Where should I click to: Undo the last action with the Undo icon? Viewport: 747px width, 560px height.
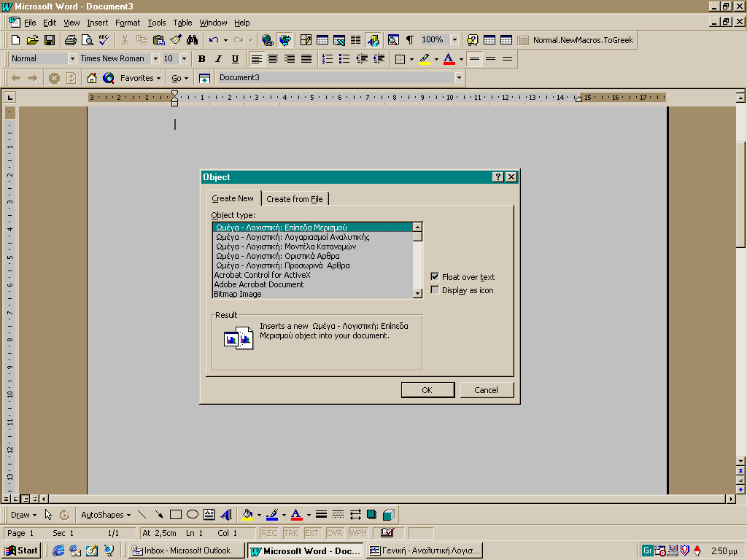tap(214, 40)
